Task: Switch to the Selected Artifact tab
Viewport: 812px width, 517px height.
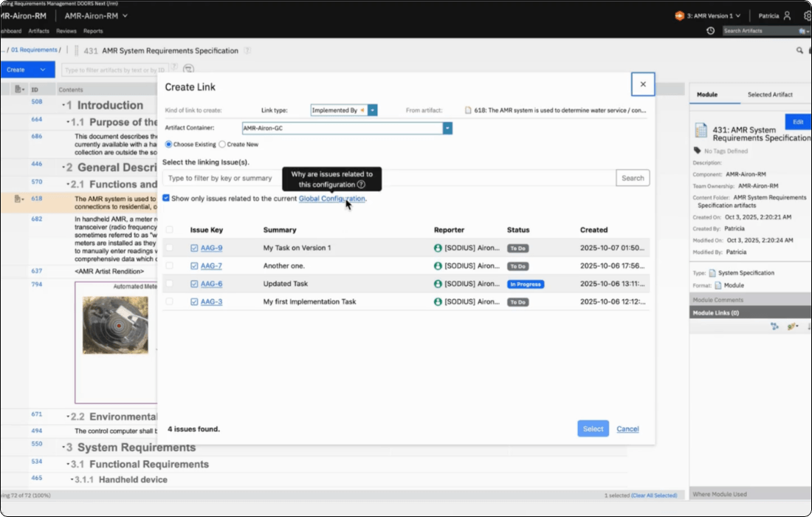Action: [769, 95]
